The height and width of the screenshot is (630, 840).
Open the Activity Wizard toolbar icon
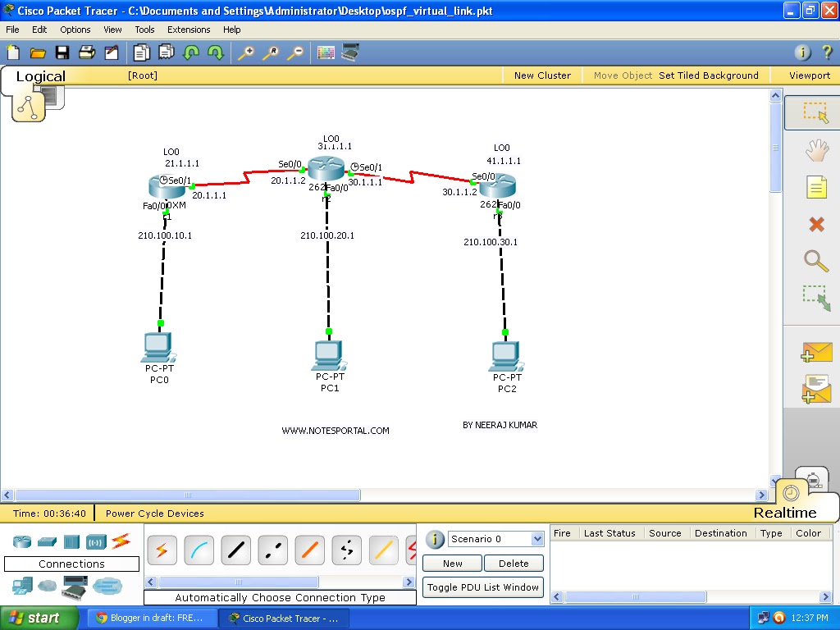pos(112,52)
